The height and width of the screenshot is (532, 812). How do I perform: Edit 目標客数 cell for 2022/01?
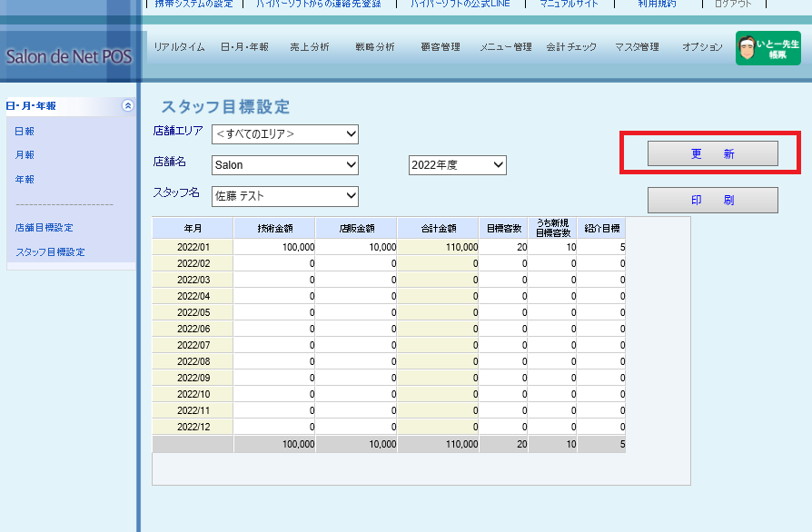(x=504, y=247)
